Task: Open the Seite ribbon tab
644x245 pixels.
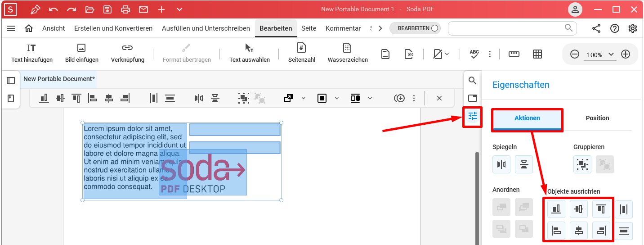Action: click(x=309, y=28)
